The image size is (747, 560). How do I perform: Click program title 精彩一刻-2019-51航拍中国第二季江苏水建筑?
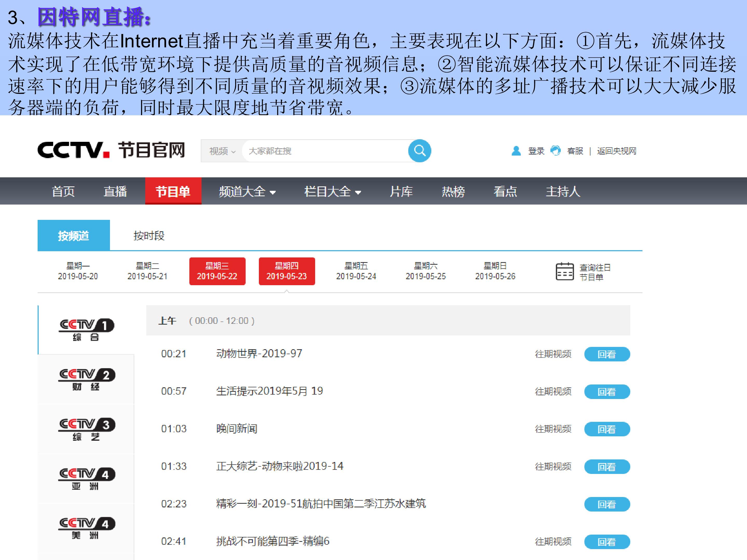[x=321, y=504]
